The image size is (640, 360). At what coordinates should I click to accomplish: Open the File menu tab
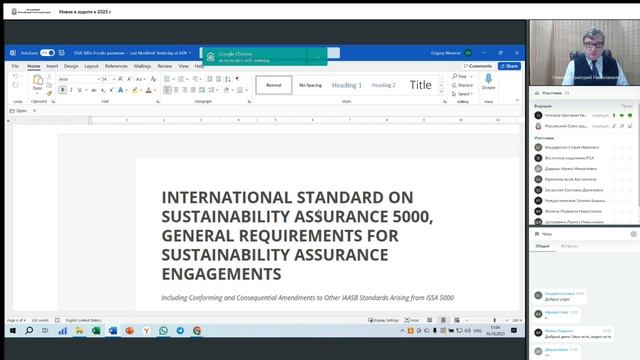pos(15,66)
